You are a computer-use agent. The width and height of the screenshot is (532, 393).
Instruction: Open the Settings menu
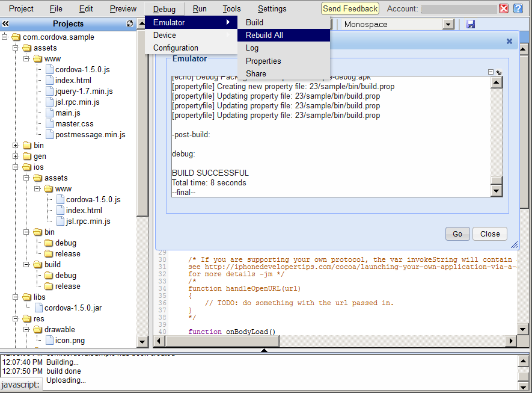[x=272, y=9]
